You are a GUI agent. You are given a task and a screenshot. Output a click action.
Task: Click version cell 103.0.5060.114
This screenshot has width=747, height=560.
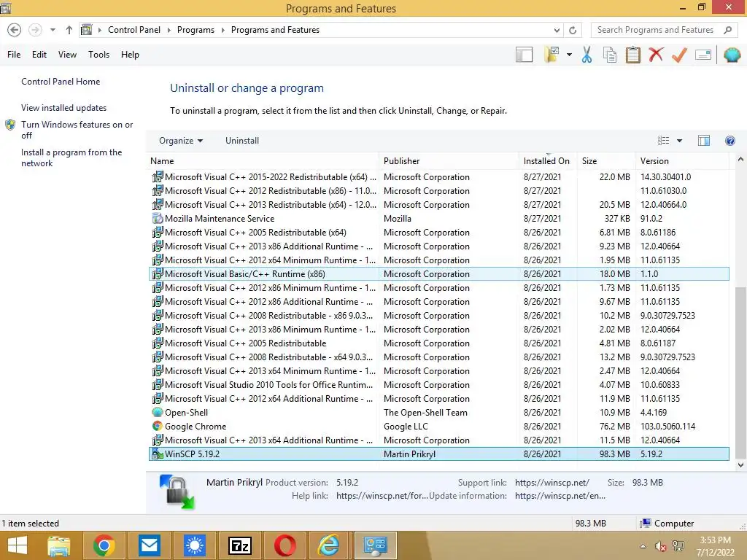point(667,426)
